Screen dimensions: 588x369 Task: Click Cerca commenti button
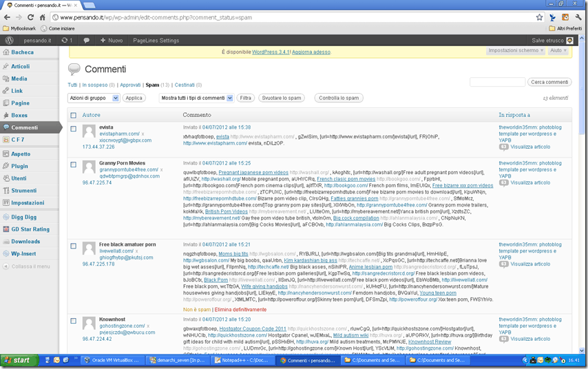549,82
